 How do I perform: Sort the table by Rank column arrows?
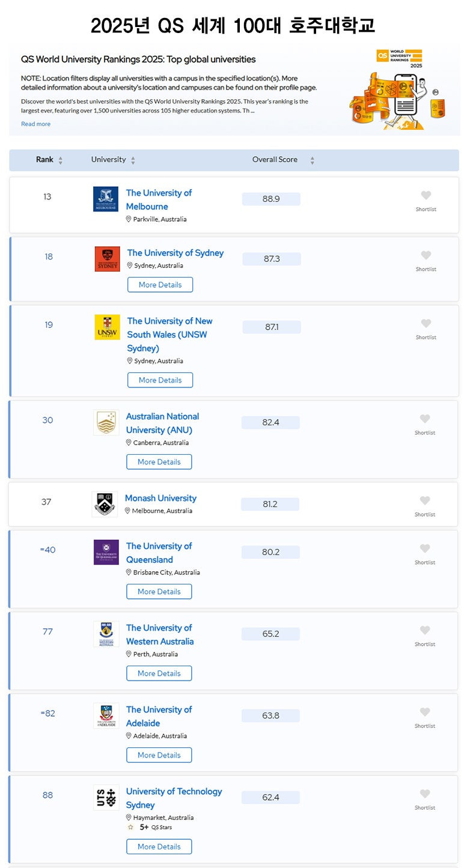[60, 160]
